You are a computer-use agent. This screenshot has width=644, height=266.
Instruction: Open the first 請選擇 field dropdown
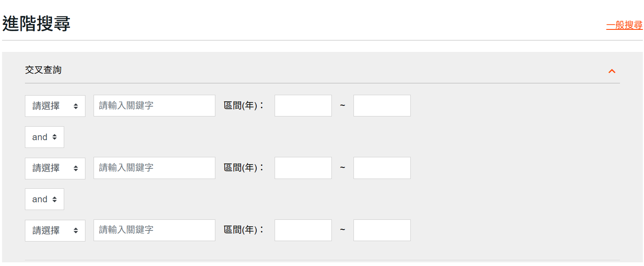(x=55, y=106)
